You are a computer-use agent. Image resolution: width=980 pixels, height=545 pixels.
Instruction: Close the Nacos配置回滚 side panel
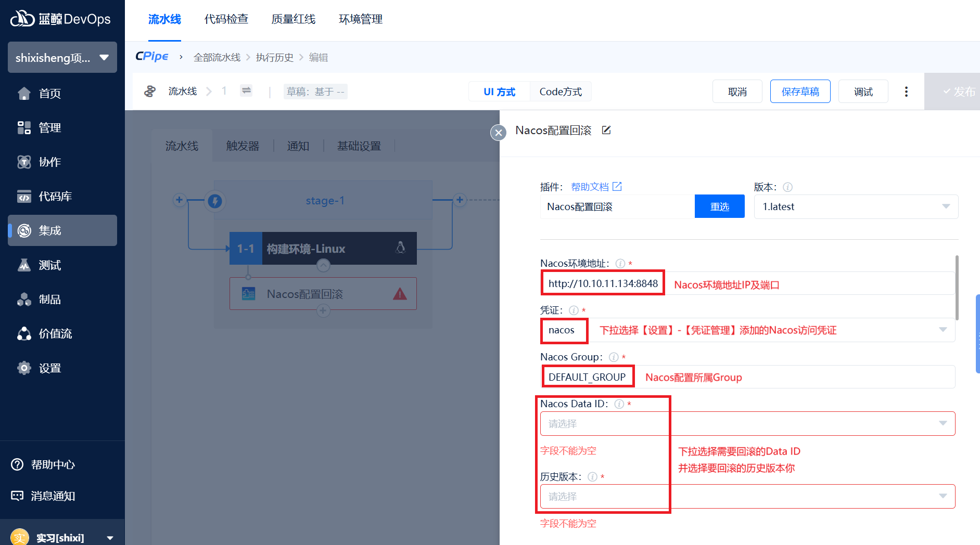pyautogui.click(x=498, y=133)
